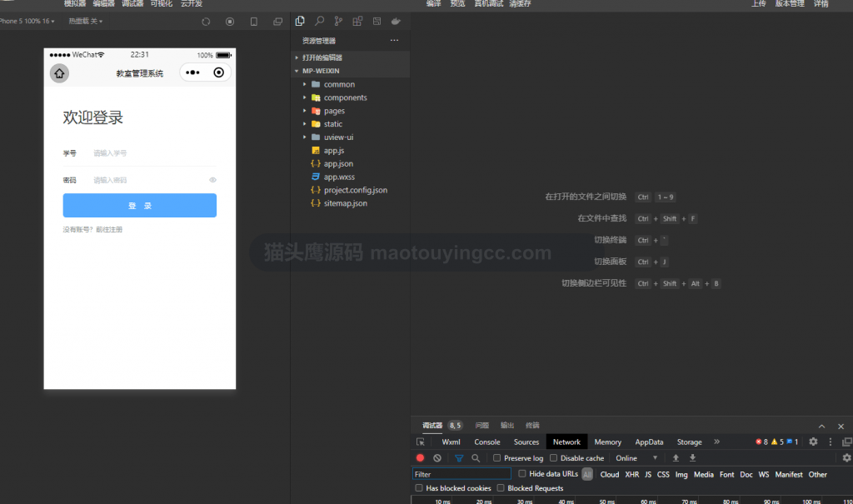Click the red record network log button
853x504 pixels.
click(420, 457)
